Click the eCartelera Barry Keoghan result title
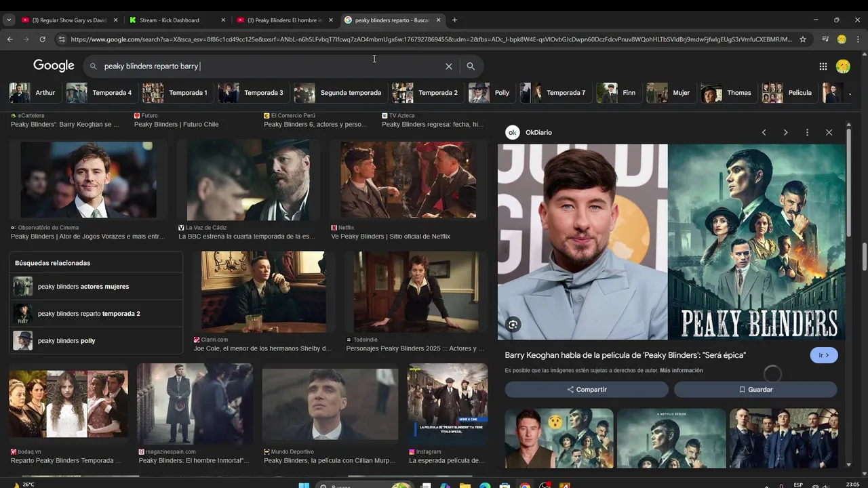Image resolution: width=868 pixels, height=488 pixels. point(65,125)
